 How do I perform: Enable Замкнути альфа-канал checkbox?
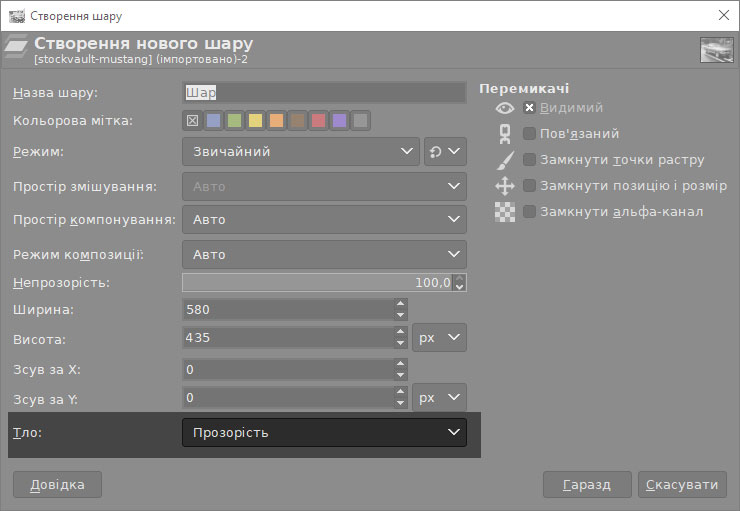(529, 211)
